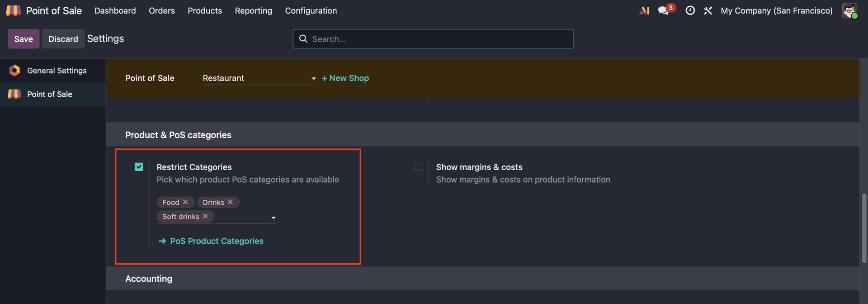This screenshot has height=304, width=868.
Task: Remove the Food category tag
Action: tap(185, 202)
